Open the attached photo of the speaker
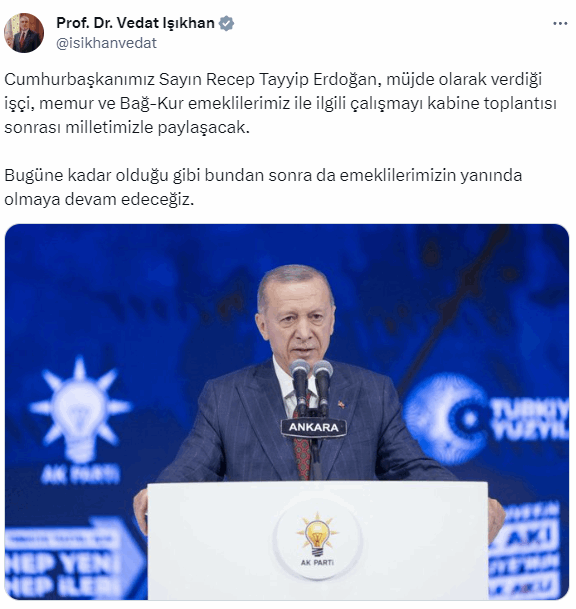Viewport: 576px width, 609px height. [287, 412]
